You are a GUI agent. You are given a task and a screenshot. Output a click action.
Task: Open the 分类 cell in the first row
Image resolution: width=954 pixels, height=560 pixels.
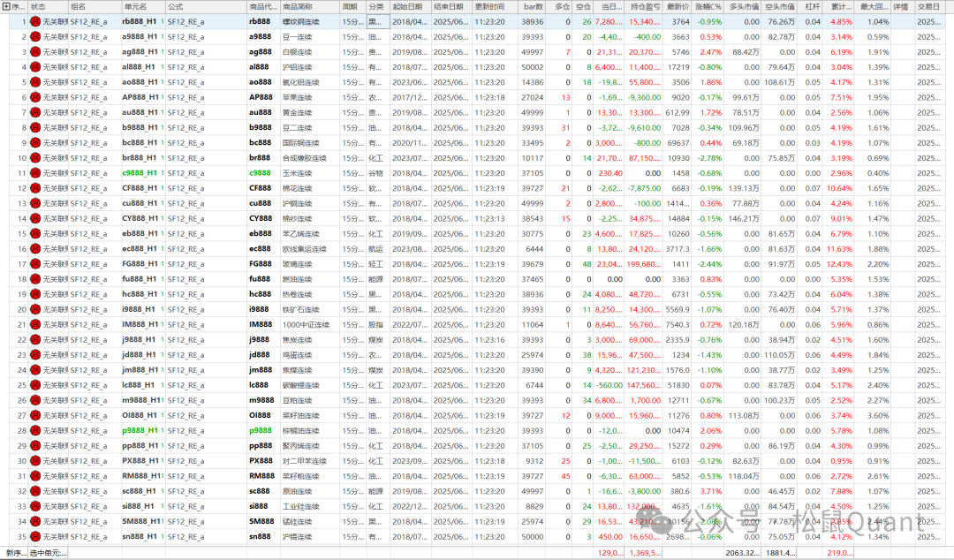(376, 21)
